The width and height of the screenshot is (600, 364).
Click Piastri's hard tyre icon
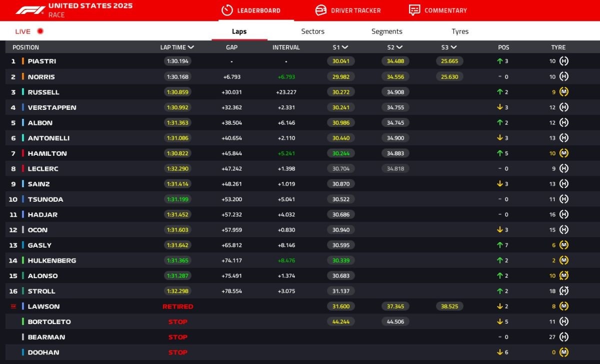tap(564, 61)
